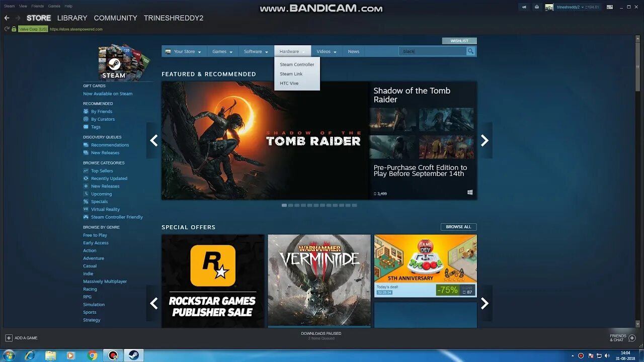
Task: Open the Rockstar Games Publisher Sale banner
Action: [213, 281]
